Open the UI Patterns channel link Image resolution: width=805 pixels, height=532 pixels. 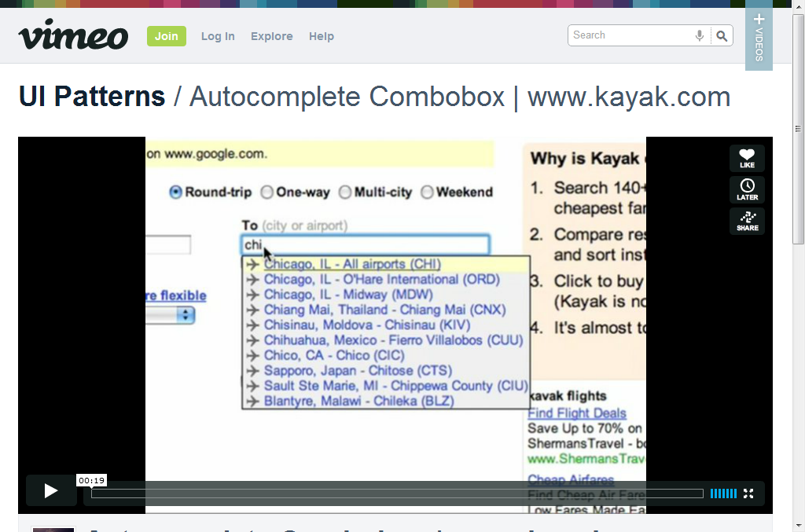(92, 97)
